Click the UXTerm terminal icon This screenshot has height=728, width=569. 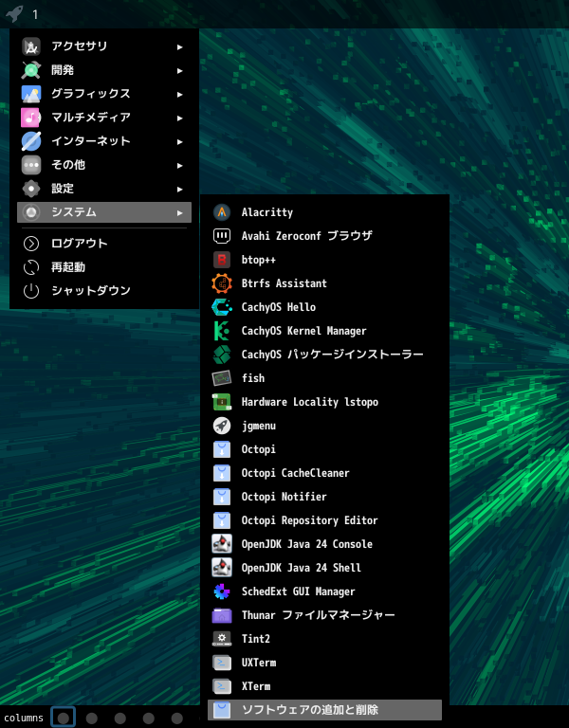[x=222, y=663]
